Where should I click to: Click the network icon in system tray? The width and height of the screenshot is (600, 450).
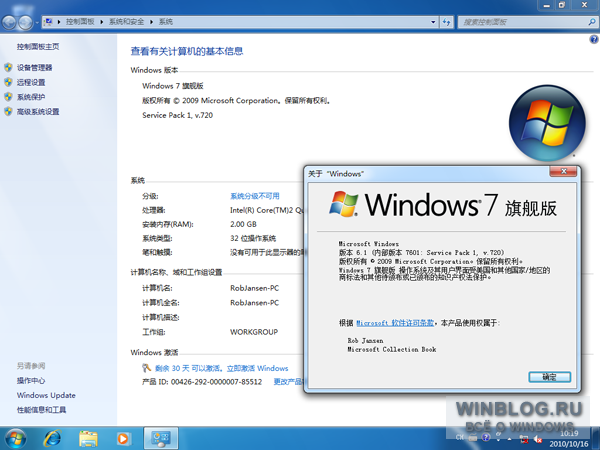tap(524, 439)
